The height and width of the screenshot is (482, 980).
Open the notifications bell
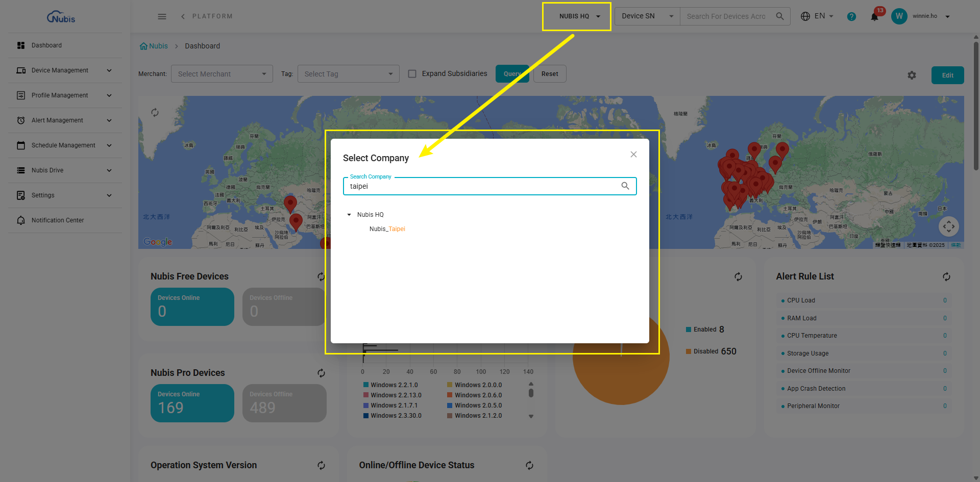point(874,17)
